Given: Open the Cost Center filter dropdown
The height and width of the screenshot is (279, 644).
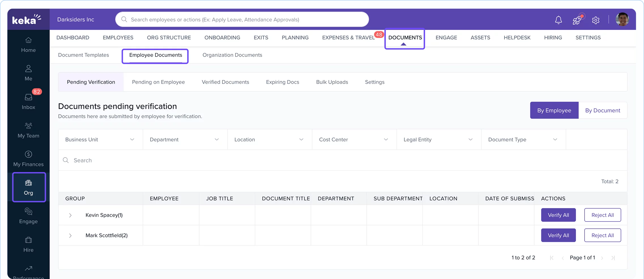Looking at the screenshot, I should (354, 139).
